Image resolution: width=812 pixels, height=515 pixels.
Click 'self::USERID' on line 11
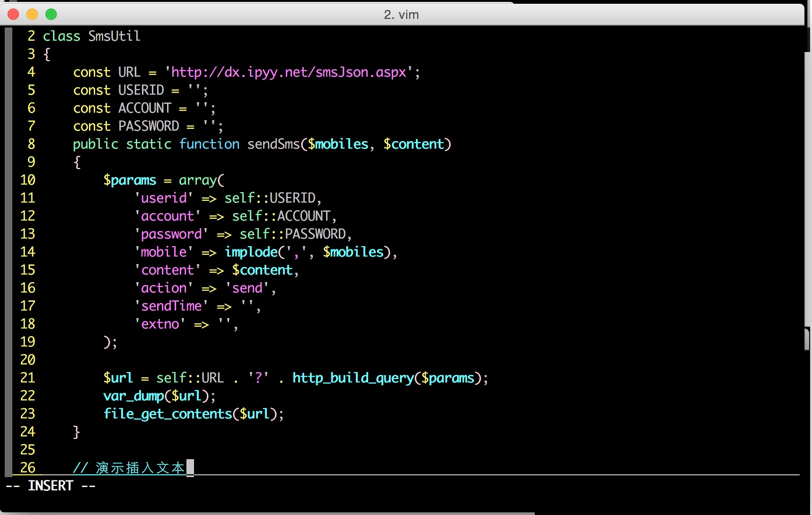click(270, 198)
